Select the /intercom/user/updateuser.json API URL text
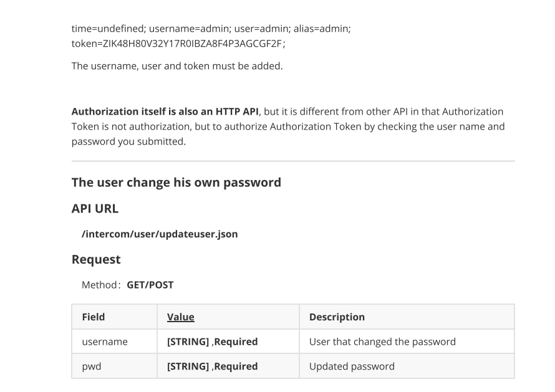This screenshot has width=555, height=392. pyautogui.click(x=160, y=234)
